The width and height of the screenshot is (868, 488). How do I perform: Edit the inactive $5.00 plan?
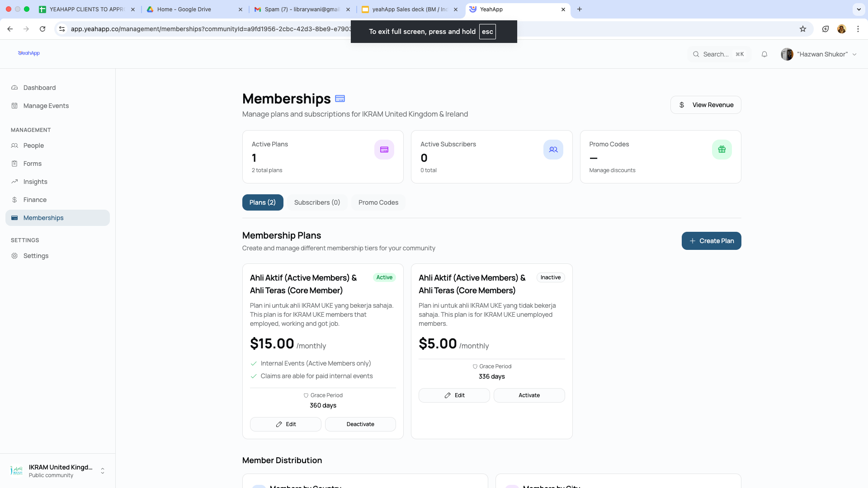pos(454,395)
